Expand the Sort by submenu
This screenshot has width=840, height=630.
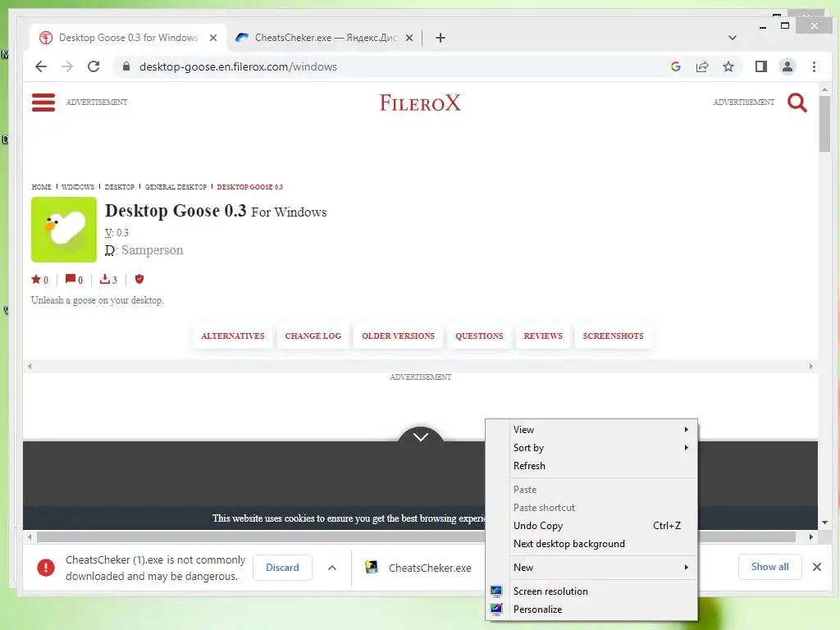pos(591,448)
